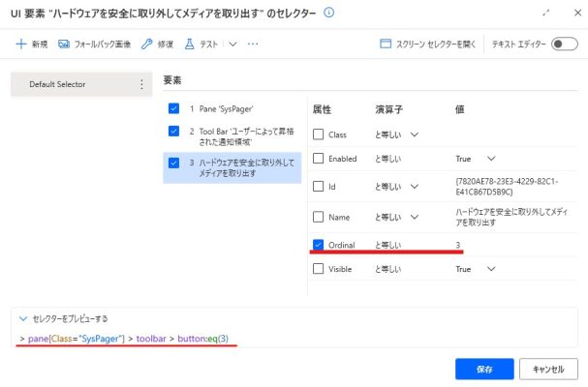
Task: Open the Class operator dropdown
Action: click(415, 134)
